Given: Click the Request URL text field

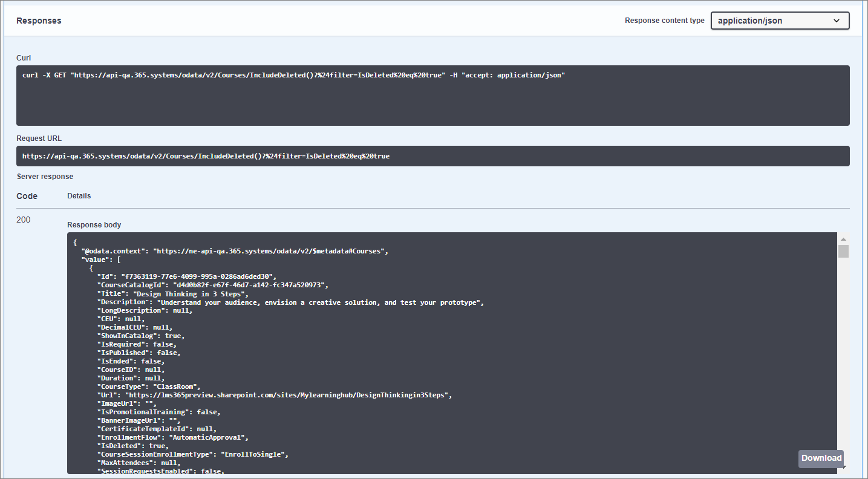Looking at the screenshot, I should pyautogui.click(x=432, y=156).
